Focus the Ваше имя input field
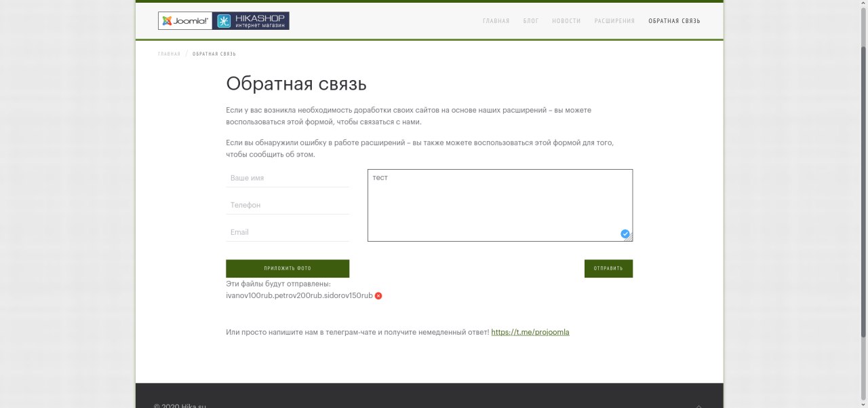The width and height of the screenshot is (868, 408). [x=288, y=178]
